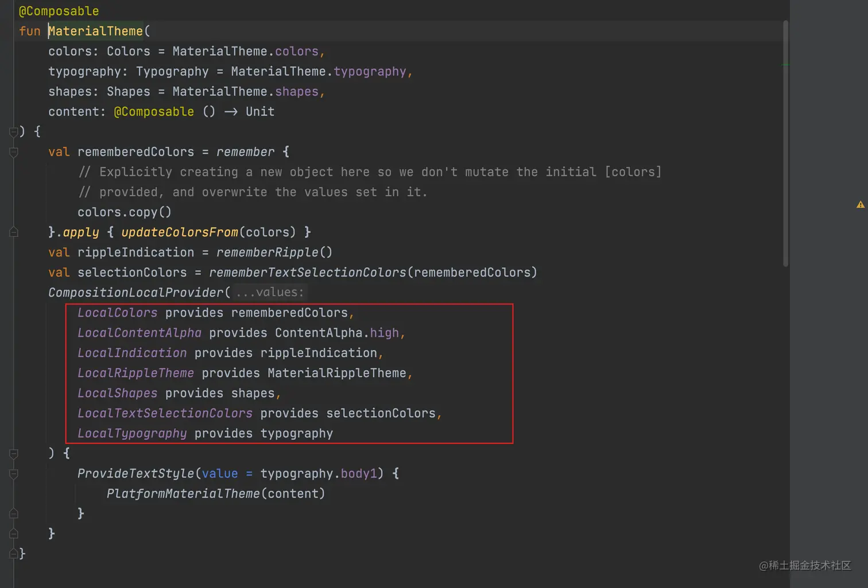Toggle the fold marker on the '}.apply' line
The width and height of the screenshot is (868, 588).
point(14,232)
